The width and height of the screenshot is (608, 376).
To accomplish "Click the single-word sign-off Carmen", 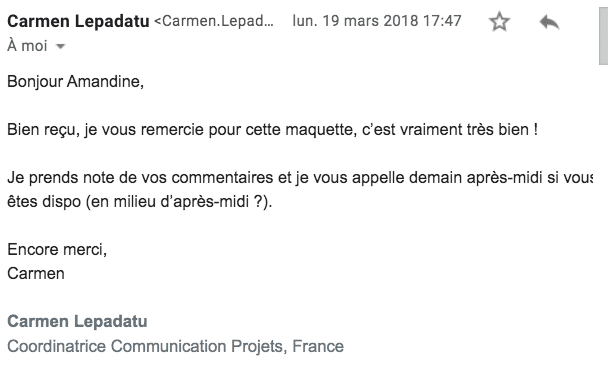I will (36, 274).
